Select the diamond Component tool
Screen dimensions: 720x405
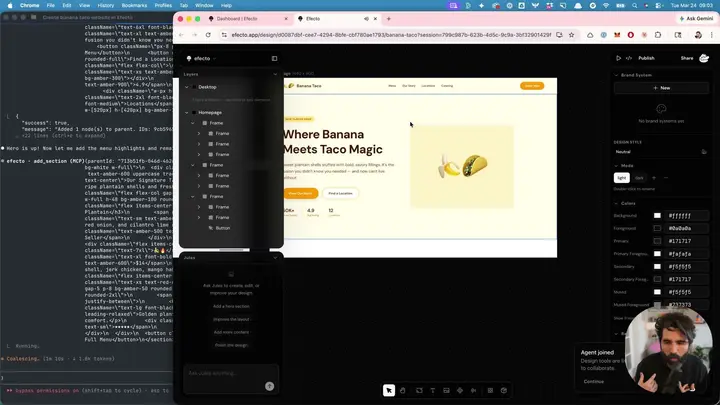click(460, 390)
